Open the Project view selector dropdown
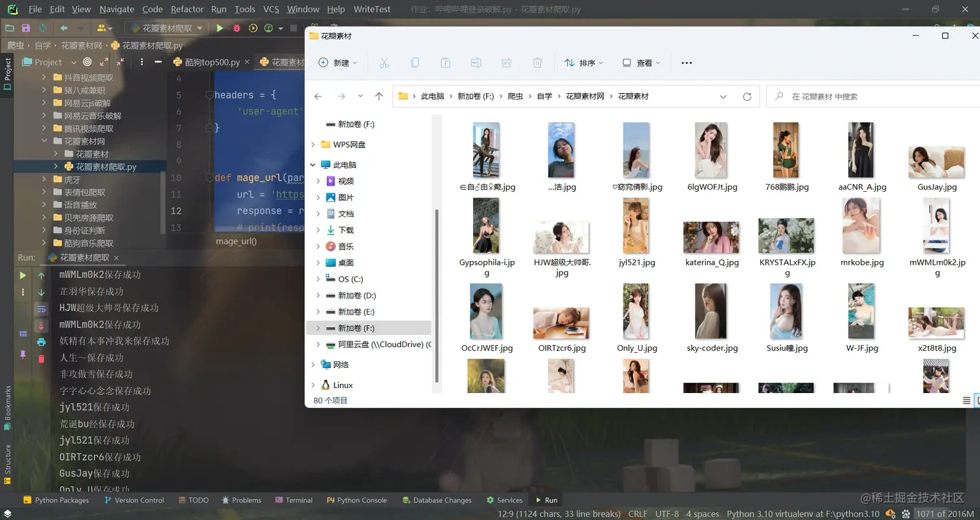Viewport: 980px width, 520px height. (49, 62)
